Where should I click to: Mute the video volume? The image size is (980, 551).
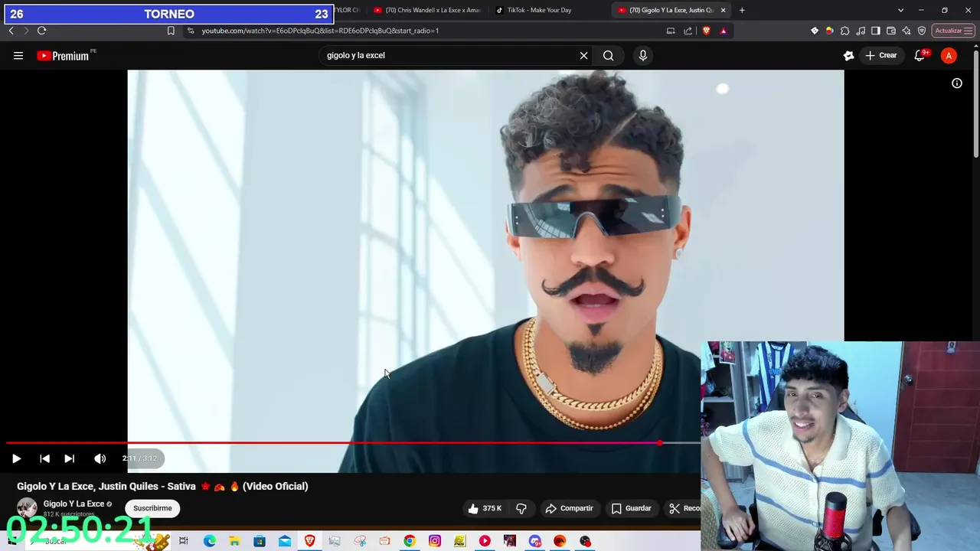(100, 458)
